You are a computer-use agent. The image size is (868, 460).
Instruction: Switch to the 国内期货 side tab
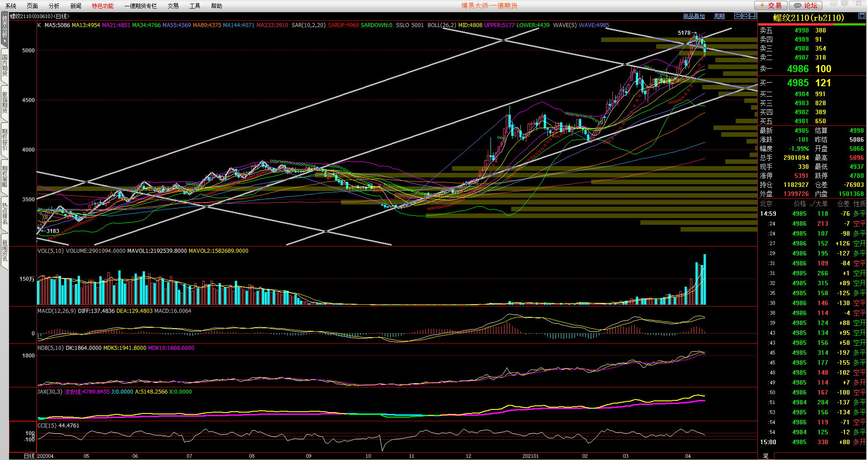point(5,65)
